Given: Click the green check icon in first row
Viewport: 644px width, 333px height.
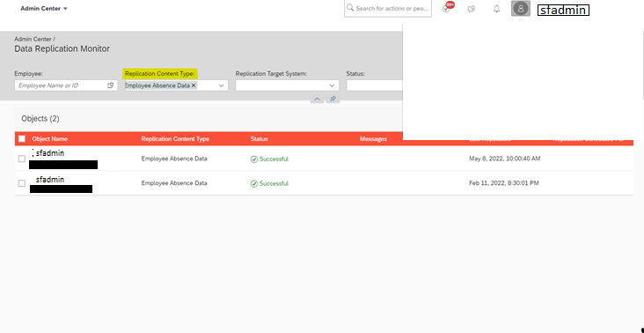Looking at the screenshot, I should 254,159.
